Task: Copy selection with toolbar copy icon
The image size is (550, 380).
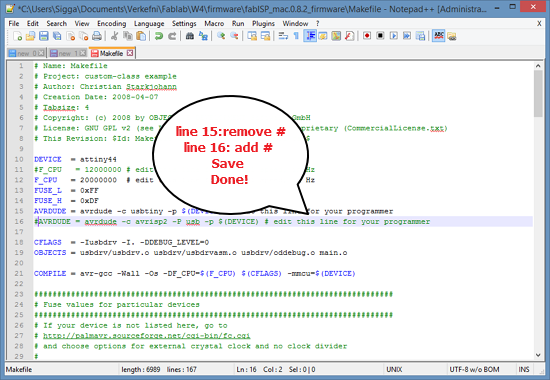Action: pos(128,36)
